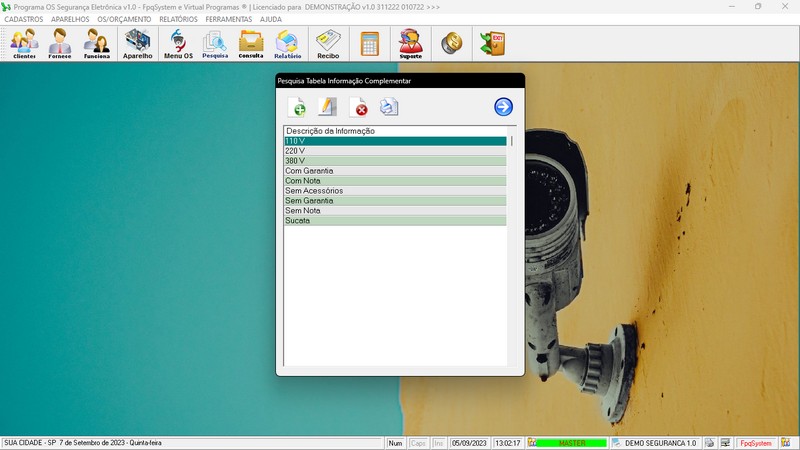Click the blue arrow button in the dialog
The width and height of the screenshot is (800, 450).
point(503,107)
